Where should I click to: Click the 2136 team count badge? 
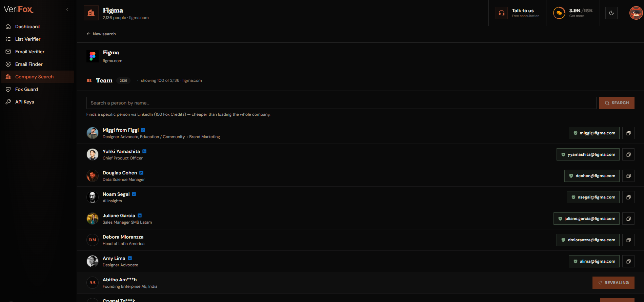pyautogui.click(x=123, y=80)
